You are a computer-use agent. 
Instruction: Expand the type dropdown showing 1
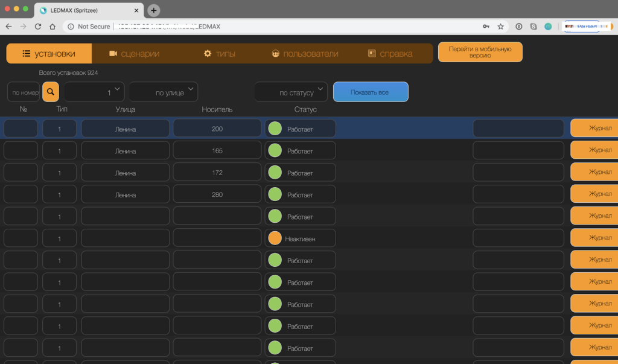(x=94, y=92)
